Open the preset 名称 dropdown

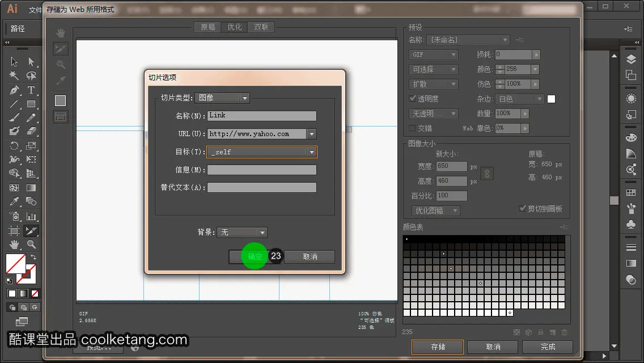click(x=469, y=40)
